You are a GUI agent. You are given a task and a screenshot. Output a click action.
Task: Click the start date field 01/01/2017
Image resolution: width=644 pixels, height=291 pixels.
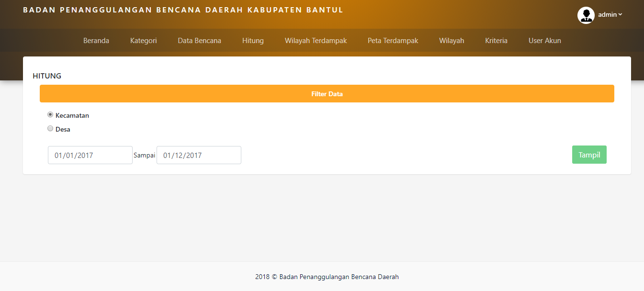(x=90, y=155)
